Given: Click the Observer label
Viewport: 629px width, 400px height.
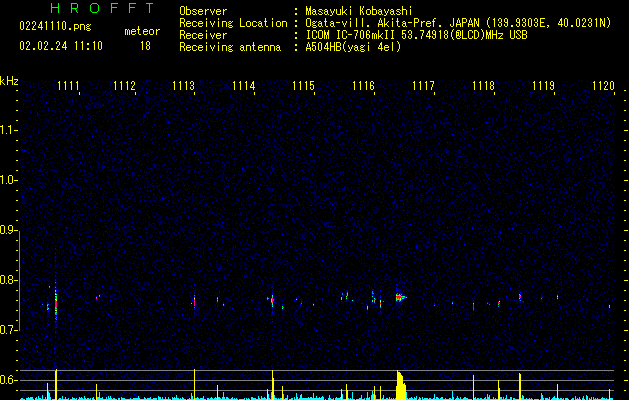Looking at the screenshot, I should 203,11.
